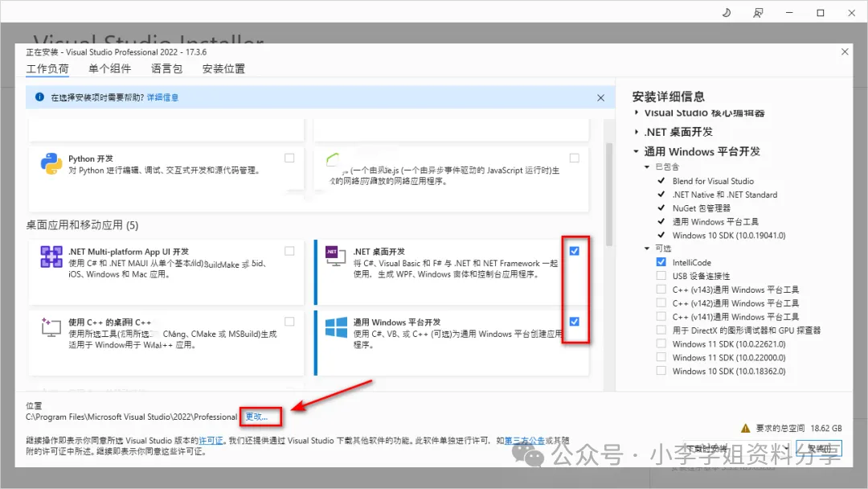Check the 使用 C++ 的桌面开发 checkbox
Viewport: 868px width, 489px height.
click(289, 322)
